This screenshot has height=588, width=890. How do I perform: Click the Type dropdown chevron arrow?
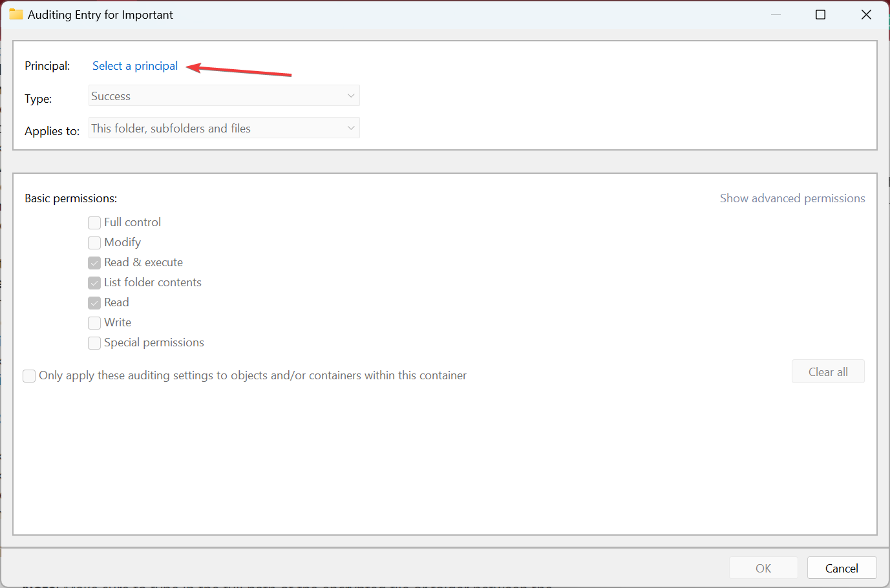click(351, 96)
